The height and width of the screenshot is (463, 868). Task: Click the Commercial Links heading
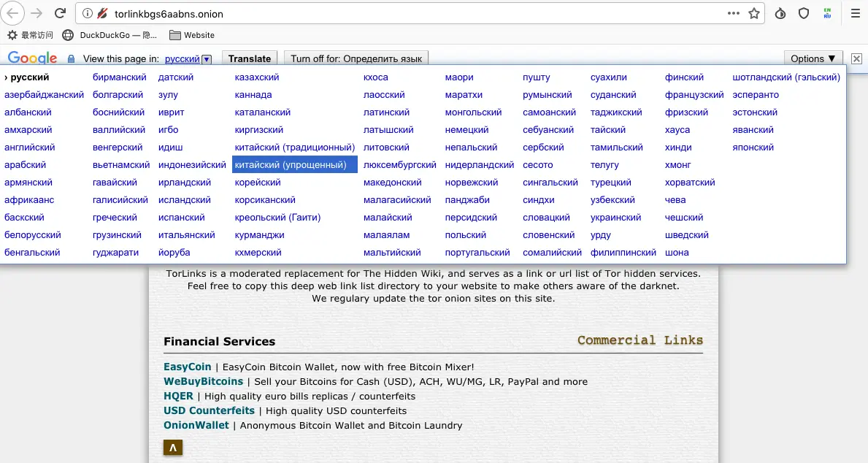tap(640, 340)
